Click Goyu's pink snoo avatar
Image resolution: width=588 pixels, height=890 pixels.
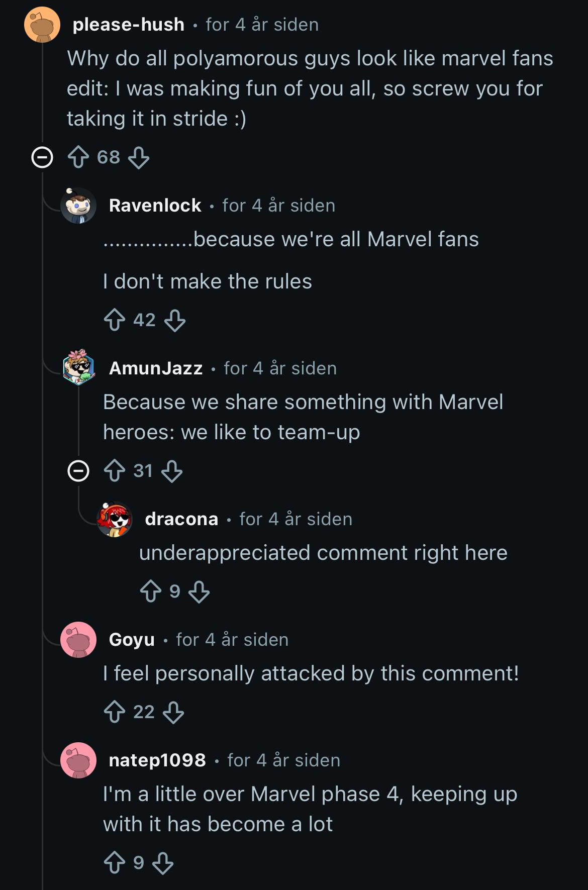click(x=78, y=640)
